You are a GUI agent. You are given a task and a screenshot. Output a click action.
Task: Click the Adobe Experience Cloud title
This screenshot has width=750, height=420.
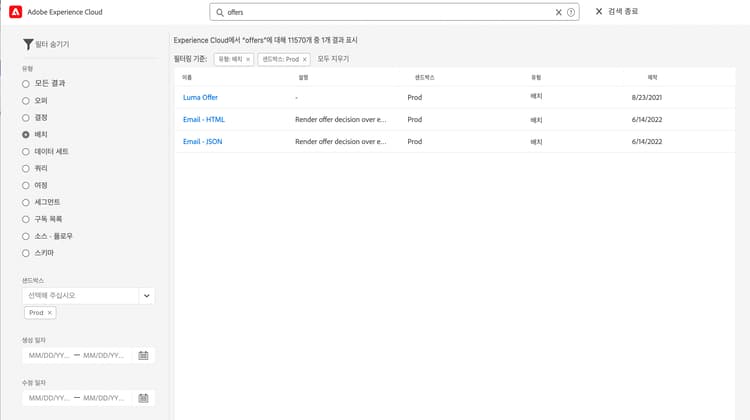coord(65,12)
